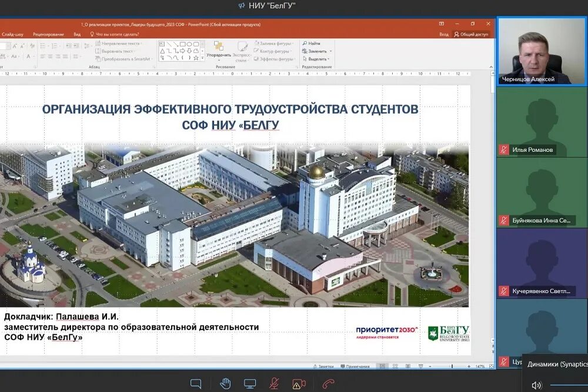The width and height of the screenshot is (588, 392).
Task: Click zoom in plus in status bar
Action: coord(469,366)
